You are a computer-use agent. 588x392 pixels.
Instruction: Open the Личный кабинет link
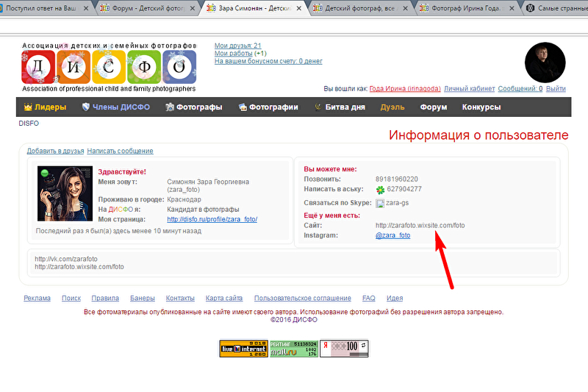coord(469,89)
